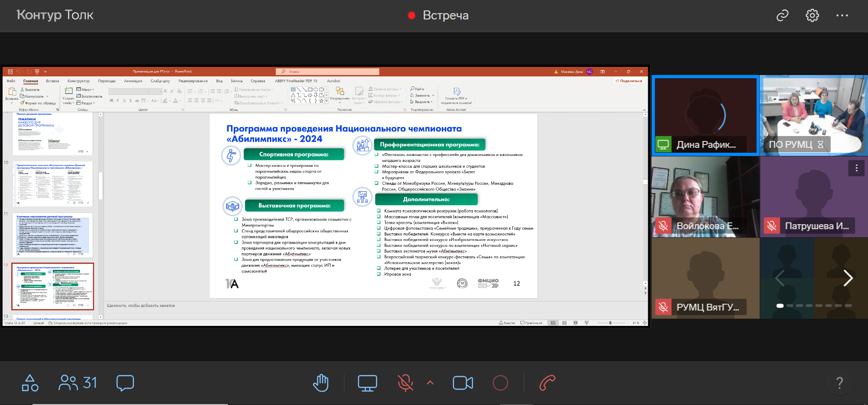The width and height of the screenshot is (868, 405).
Task: Turn on the camera
Action: click(463, 383)
